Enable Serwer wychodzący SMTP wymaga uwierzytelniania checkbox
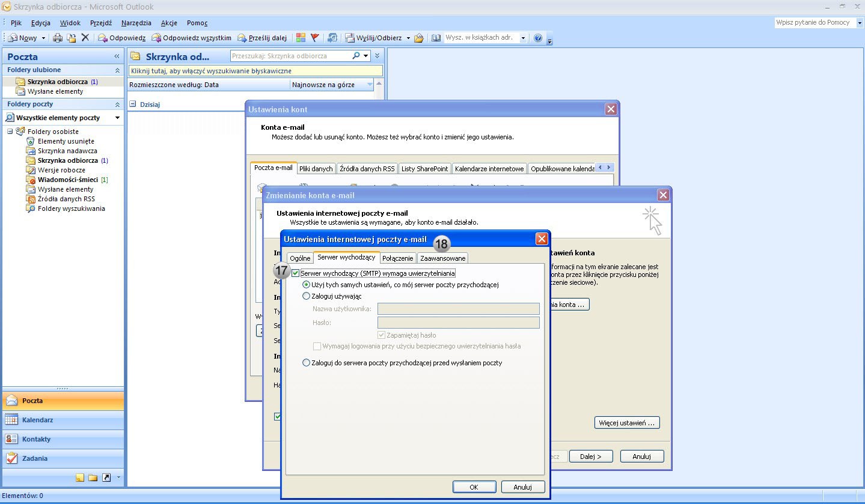Screen dimensions: 865x504 tap(296, 273)
